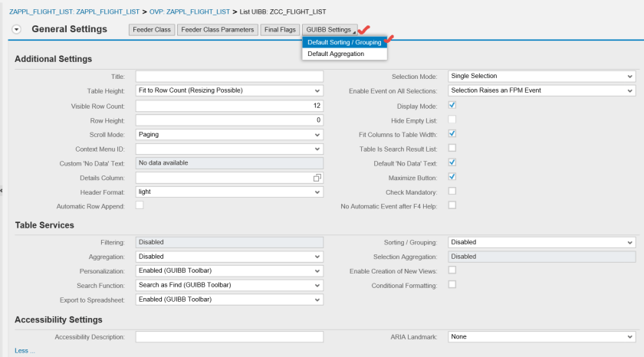The width and height of the screenshot is (644, 357).
Task: Uncheck Fit Columns to Table Width
Action: (452, 133)
